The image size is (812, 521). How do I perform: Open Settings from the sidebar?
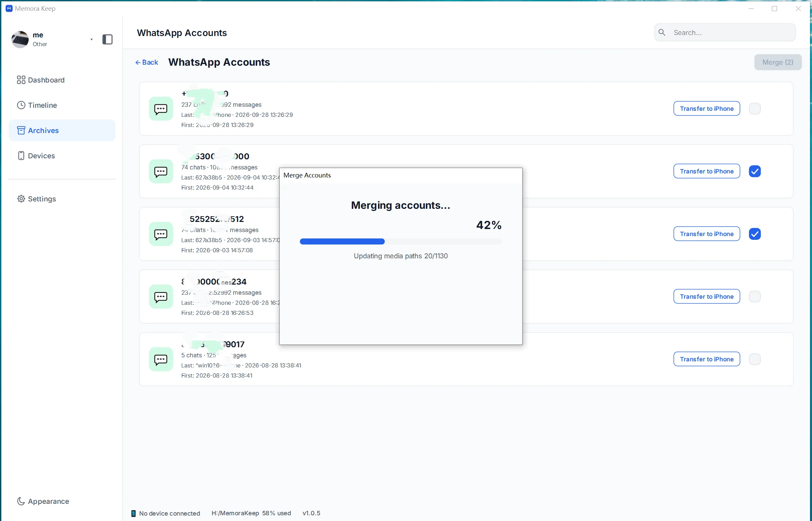[x=62, y=199]
